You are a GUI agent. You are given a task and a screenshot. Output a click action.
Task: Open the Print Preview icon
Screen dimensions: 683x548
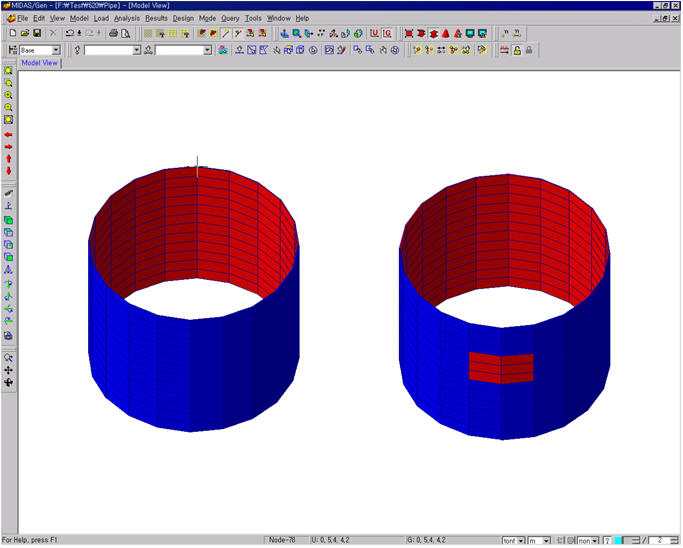coord(125,33)
